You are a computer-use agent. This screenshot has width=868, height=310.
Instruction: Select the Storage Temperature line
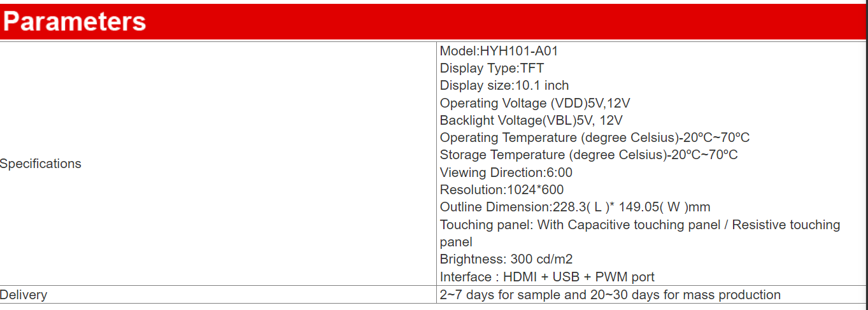(588, 155)
